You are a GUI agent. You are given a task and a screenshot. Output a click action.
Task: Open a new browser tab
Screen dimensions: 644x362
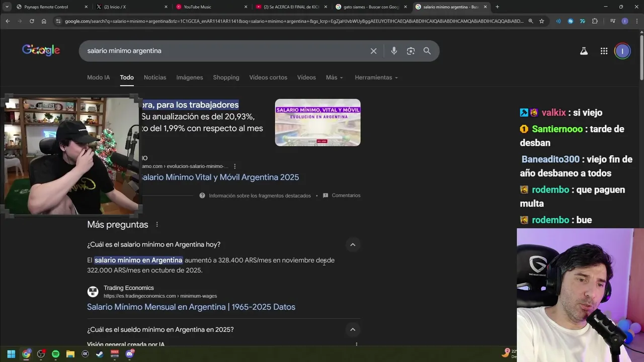(497, 7)
